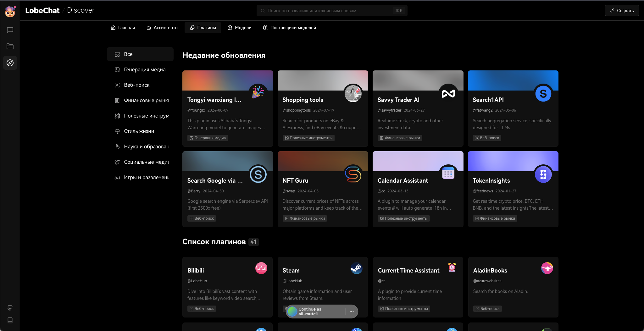Click the TokenInsights purple logo
Viewport: 644px width, 331px height.
(x=543, y=174)
